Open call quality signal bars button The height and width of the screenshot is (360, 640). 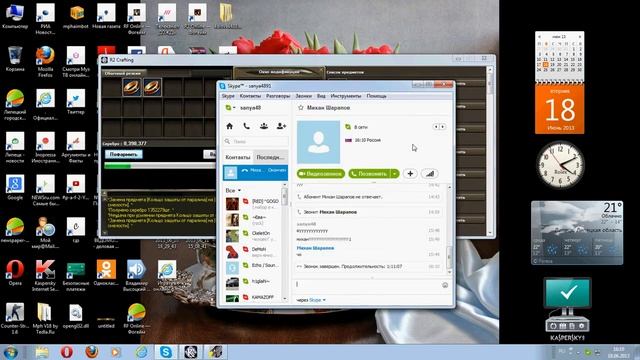430,173
